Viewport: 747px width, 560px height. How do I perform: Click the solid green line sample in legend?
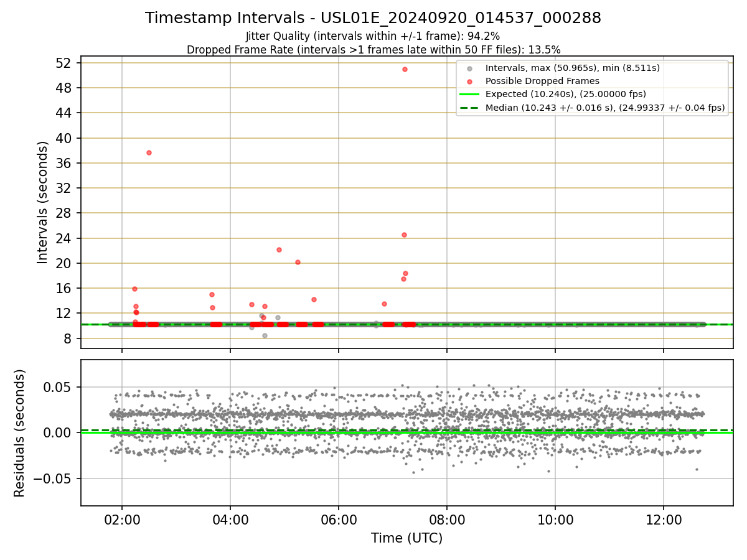coord(469,95)
